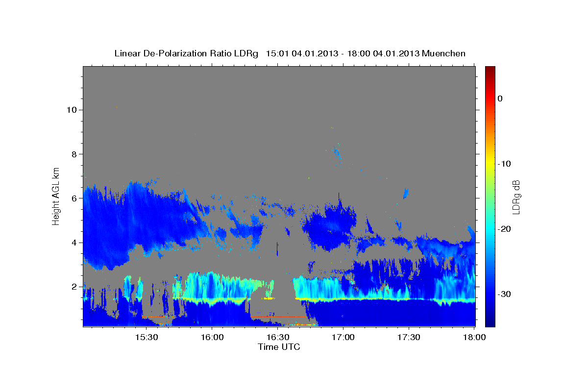Click the 17:30 time tick label
The width and height of the screenshot is (588, 392).
(409, 338)
